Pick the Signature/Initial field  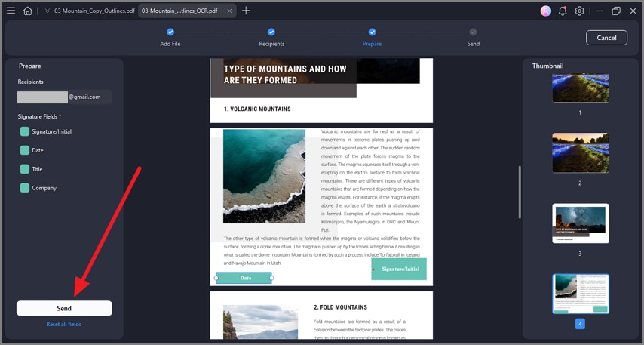pos(45,131)
